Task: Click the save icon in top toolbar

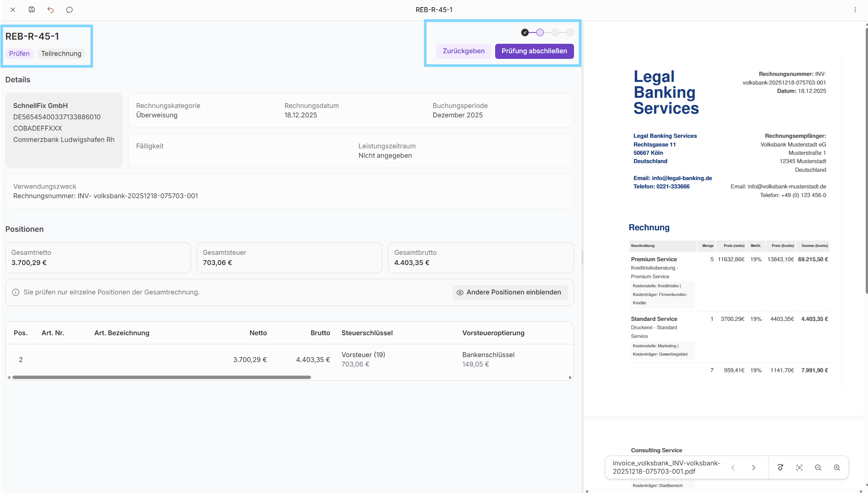Action: pyautogui.click(x=32, y=10)
